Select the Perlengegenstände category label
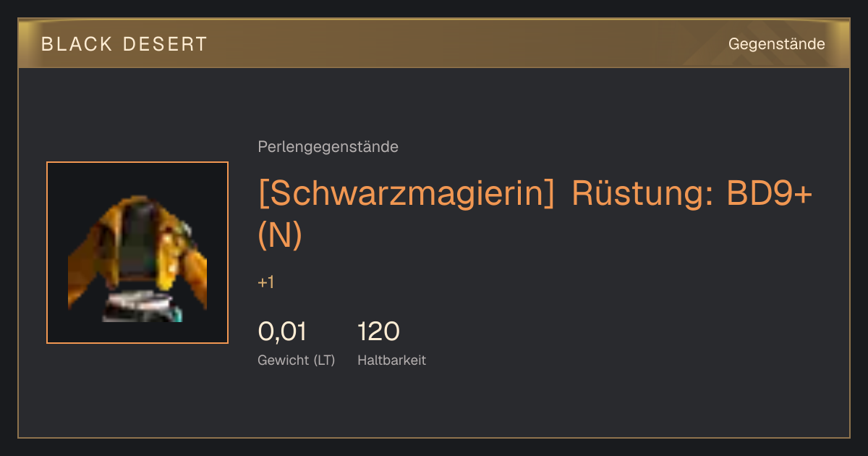868x456 pixels. (x=328, y=147)
